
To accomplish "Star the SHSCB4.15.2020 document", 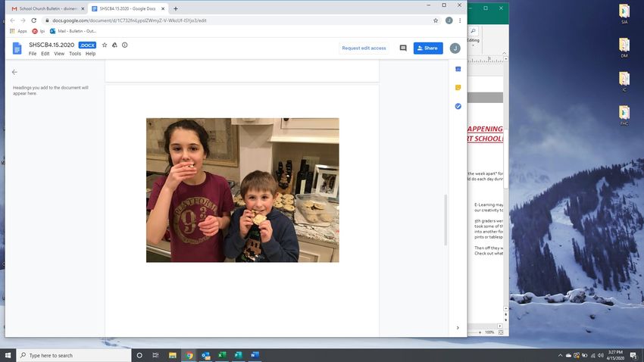I will (105, 45).
